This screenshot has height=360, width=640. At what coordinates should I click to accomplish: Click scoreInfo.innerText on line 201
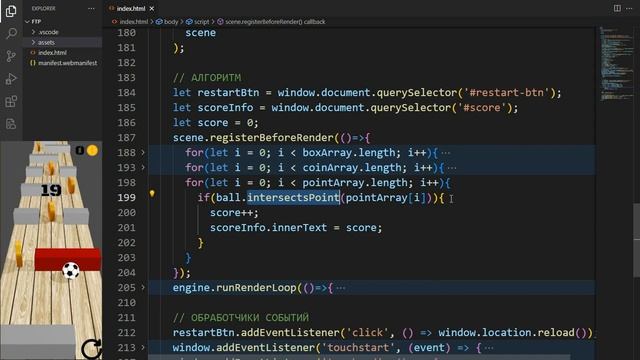coord(269,228)
